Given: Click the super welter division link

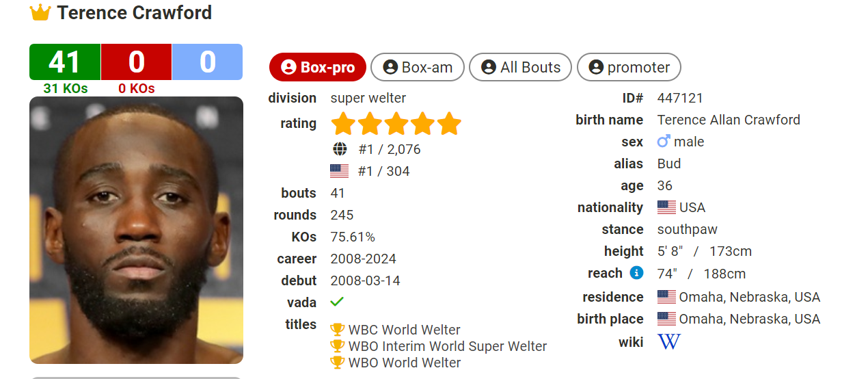Looking at the screenshot, I should coord(368,98).
